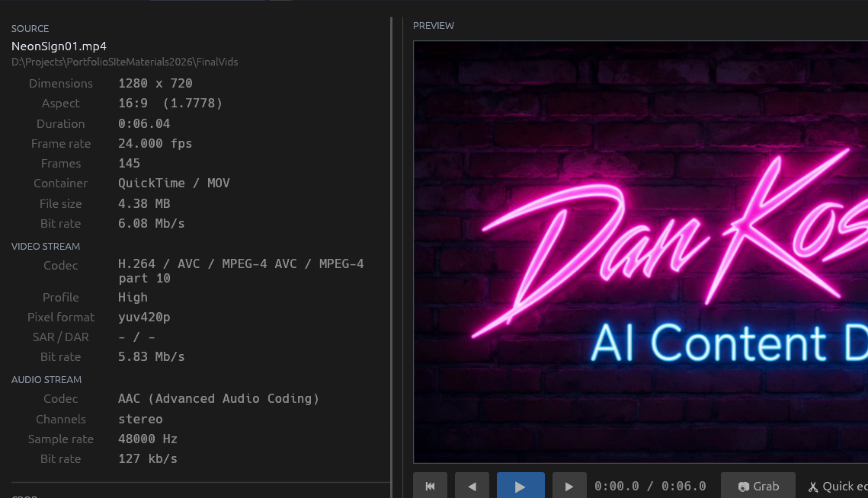Image resolution: width=868 pixels, height=498 pixels.
Task: Click the profile value High
Action: (133, 298)
